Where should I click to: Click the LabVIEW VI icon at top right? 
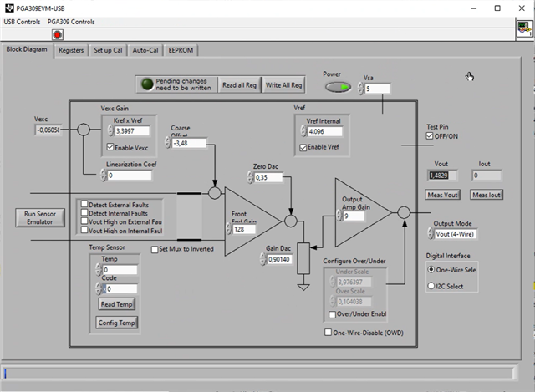[524, 28]
